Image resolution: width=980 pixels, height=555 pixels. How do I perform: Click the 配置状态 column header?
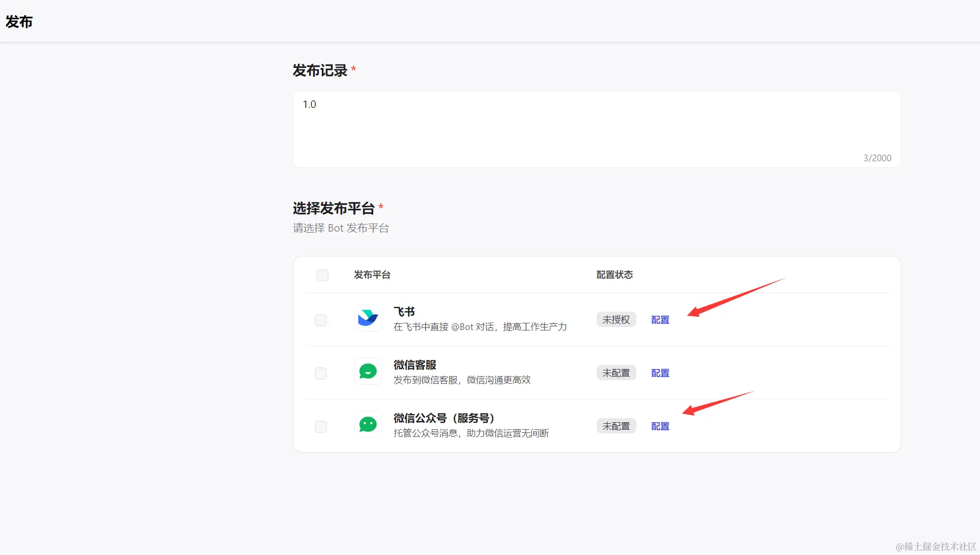pyautogui.click(x=614, y=275)
